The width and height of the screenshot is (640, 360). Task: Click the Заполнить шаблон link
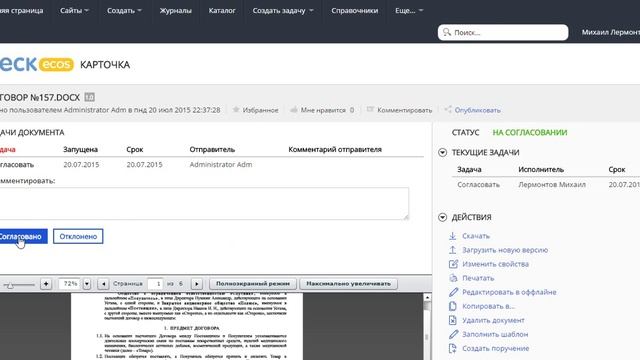pyautogui.click(x=495, y=334)
